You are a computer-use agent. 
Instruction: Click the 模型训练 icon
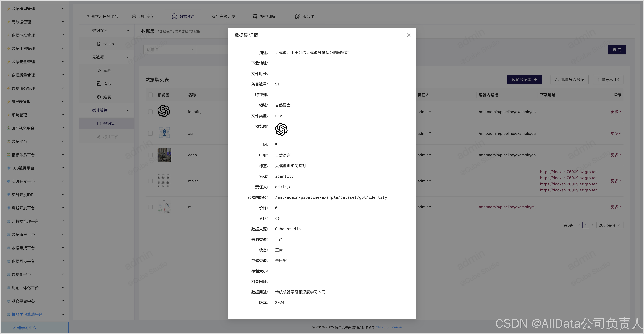255,16
